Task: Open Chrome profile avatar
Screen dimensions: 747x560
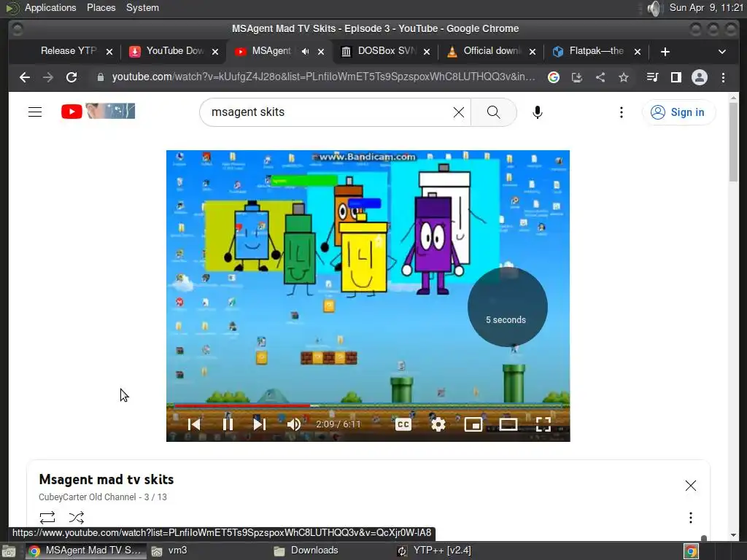Action: point(700,77)
